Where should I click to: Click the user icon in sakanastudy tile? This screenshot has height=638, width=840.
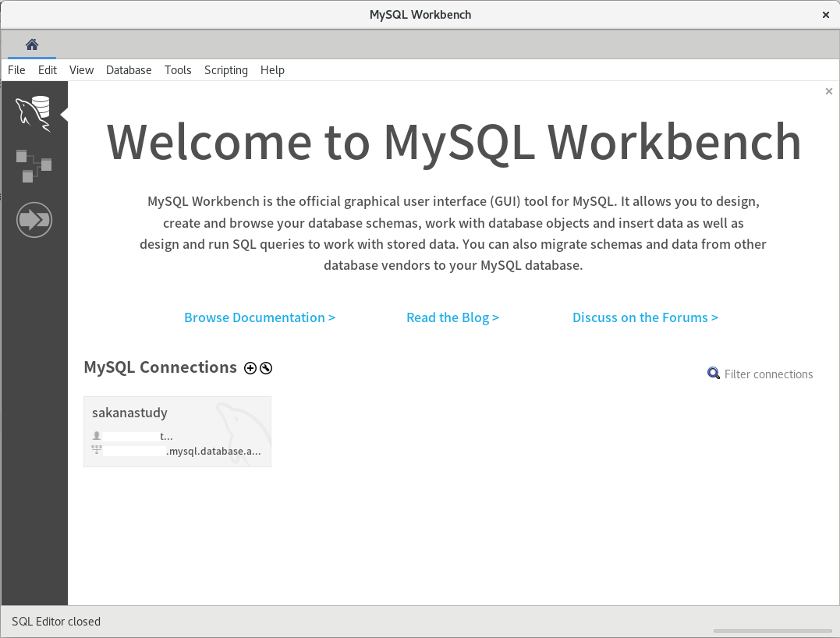click(x=97, y=436)
